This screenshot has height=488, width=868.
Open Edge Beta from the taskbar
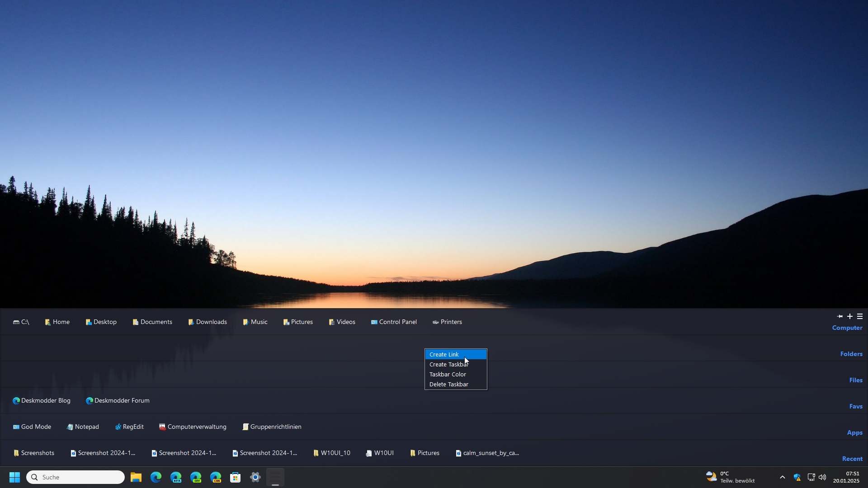176,478
